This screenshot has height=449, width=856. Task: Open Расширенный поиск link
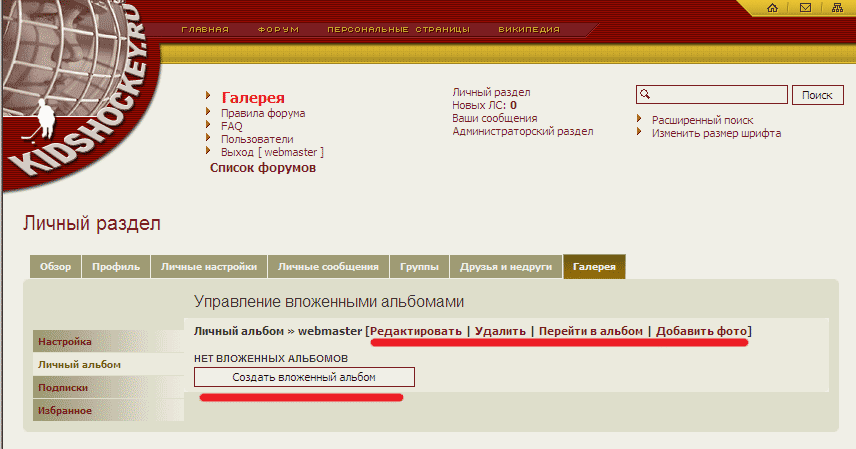[703, 120]
